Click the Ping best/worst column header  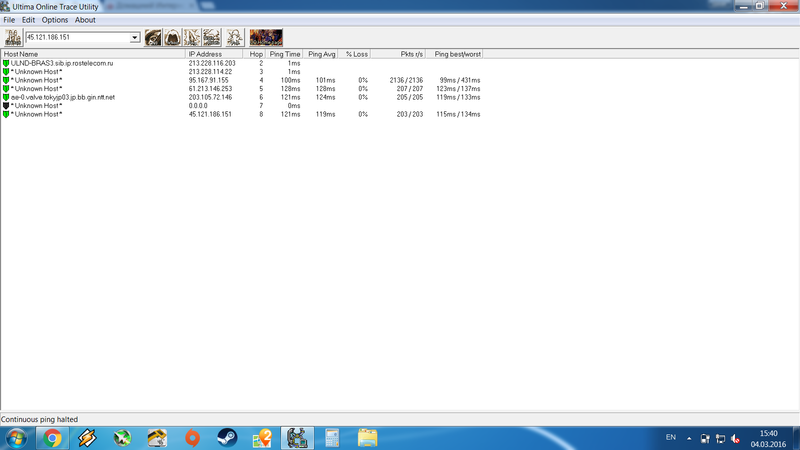coord(455,54)
